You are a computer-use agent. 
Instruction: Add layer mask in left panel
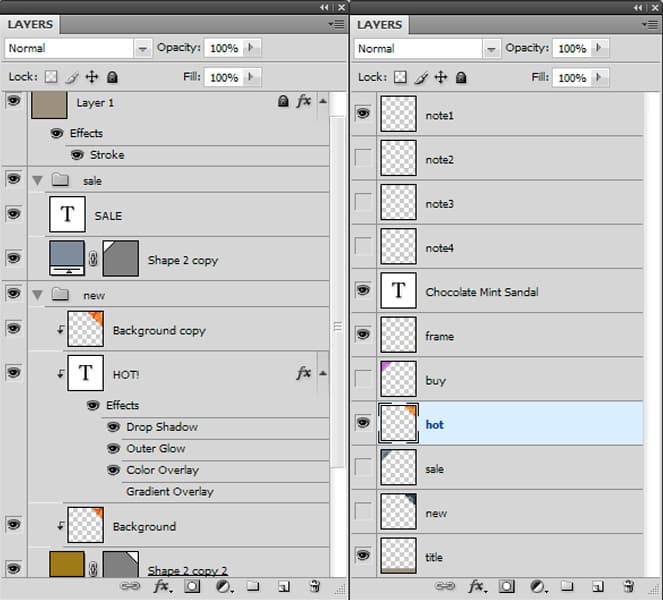click(192, 586)
